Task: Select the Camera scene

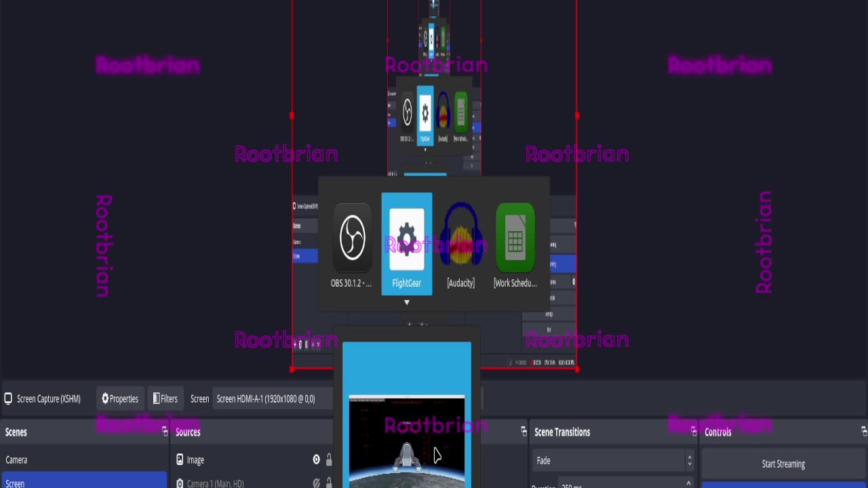Action: 83,460
